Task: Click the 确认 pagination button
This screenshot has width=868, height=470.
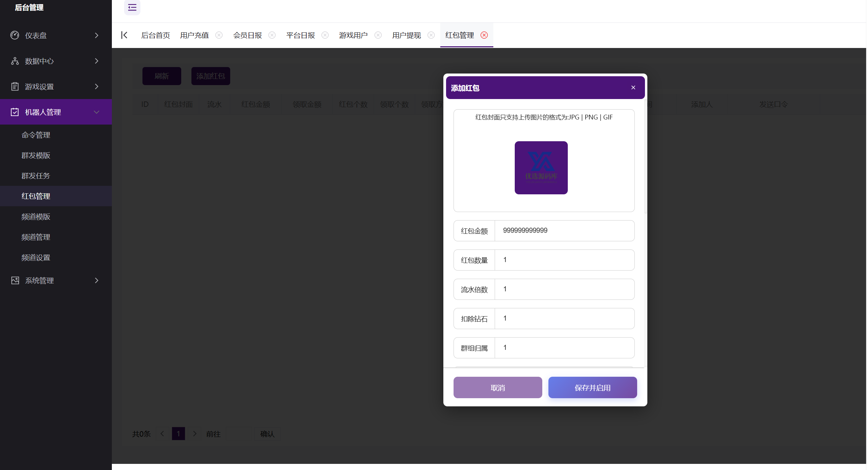Action: click(x=267, y=434)
